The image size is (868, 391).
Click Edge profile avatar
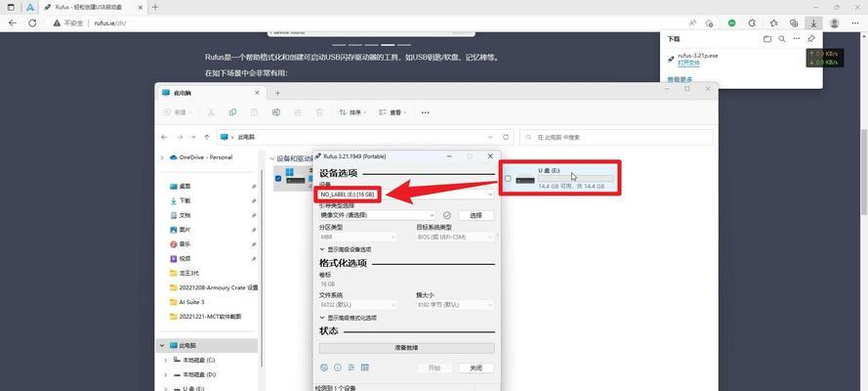[835, 23]
